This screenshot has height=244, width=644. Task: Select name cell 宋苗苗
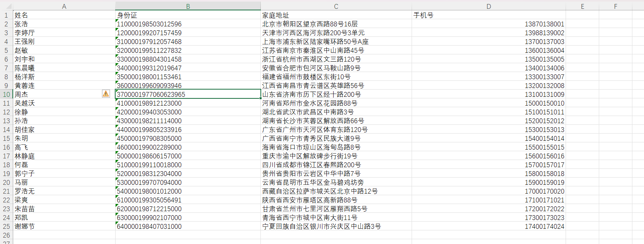64,209
